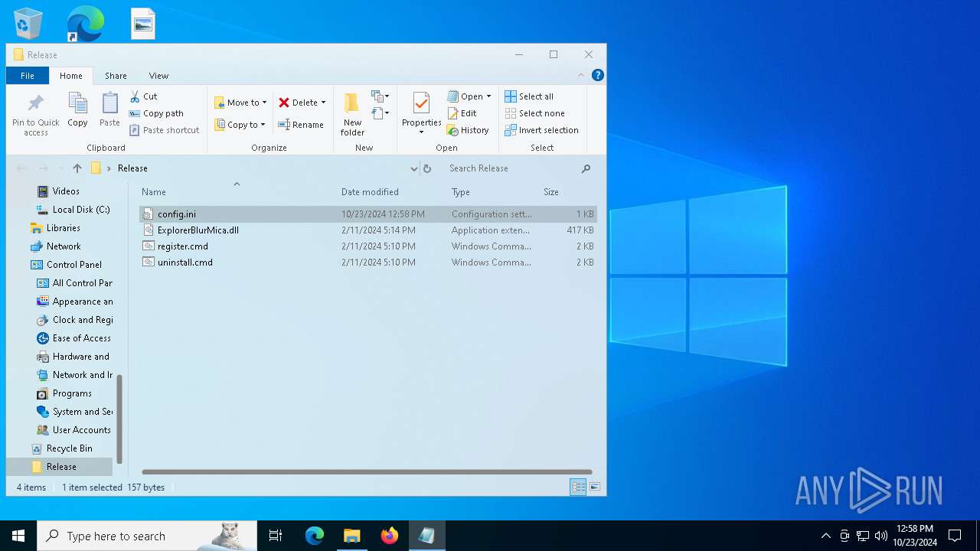Open Properties of selected file

(422, 115)
